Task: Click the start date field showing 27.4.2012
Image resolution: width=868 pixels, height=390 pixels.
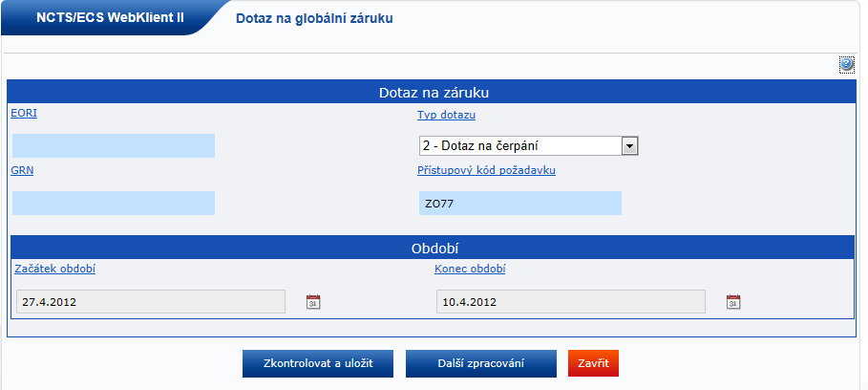Action: (x=150, y=302)
